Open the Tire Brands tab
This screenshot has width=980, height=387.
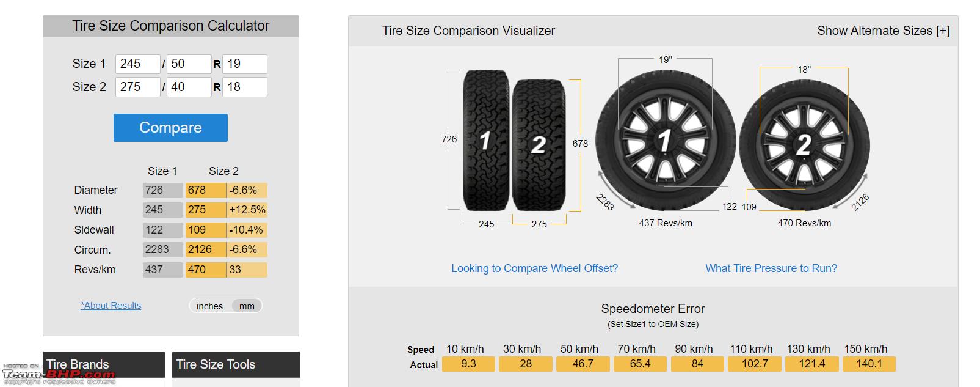coord(104,365)
